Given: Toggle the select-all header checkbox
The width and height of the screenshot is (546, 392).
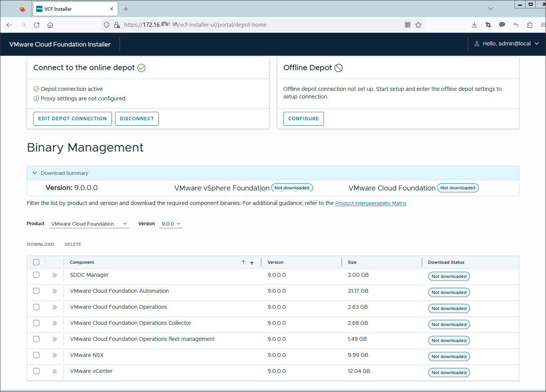Looking at the screenshot, I should click(36, 262).
